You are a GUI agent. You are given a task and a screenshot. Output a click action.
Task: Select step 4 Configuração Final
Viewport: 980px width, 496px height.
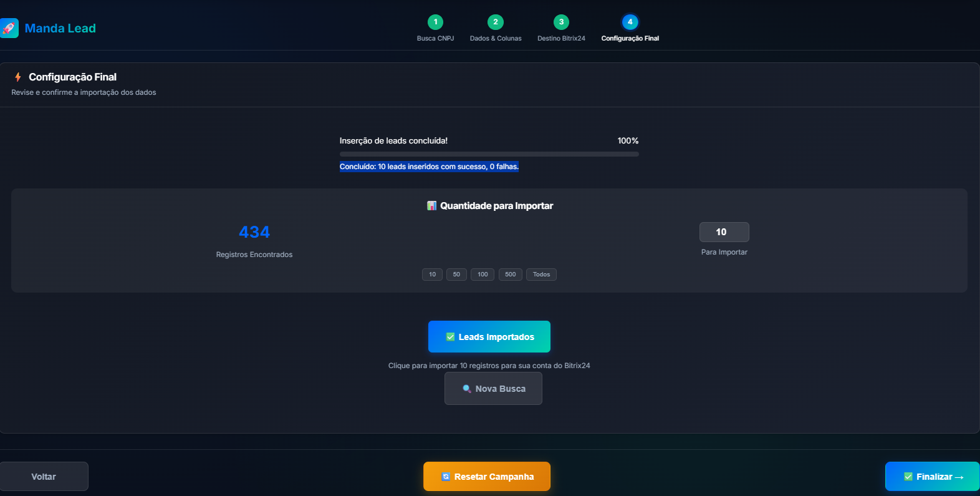(x=630, y=22)
